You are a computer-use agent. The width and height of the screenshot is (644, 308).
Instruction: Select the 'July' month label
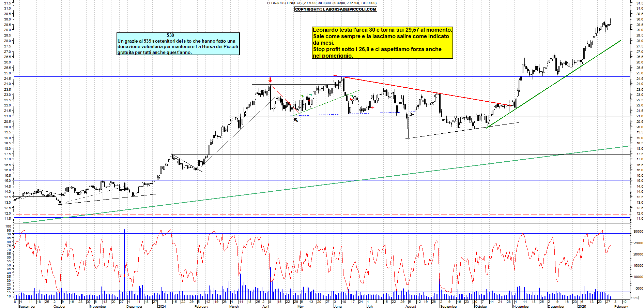pos(370,306)
